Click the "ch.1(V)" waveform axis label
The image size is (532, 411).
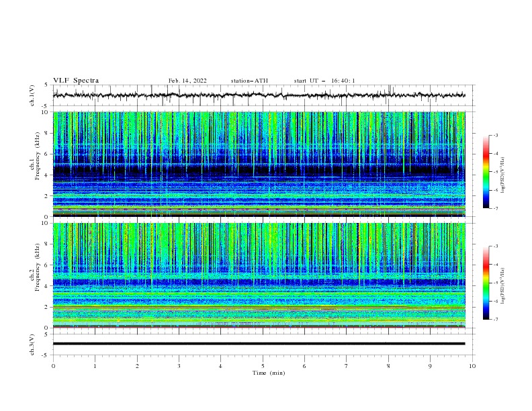point(32,95)
